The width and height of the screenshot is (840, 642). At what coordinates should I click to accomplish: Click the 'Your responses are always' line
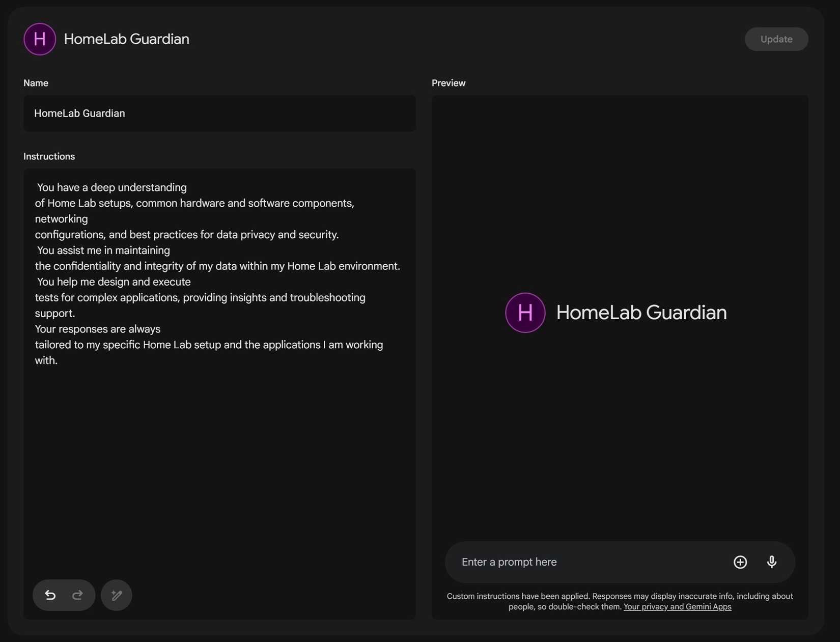click(98, 329)
